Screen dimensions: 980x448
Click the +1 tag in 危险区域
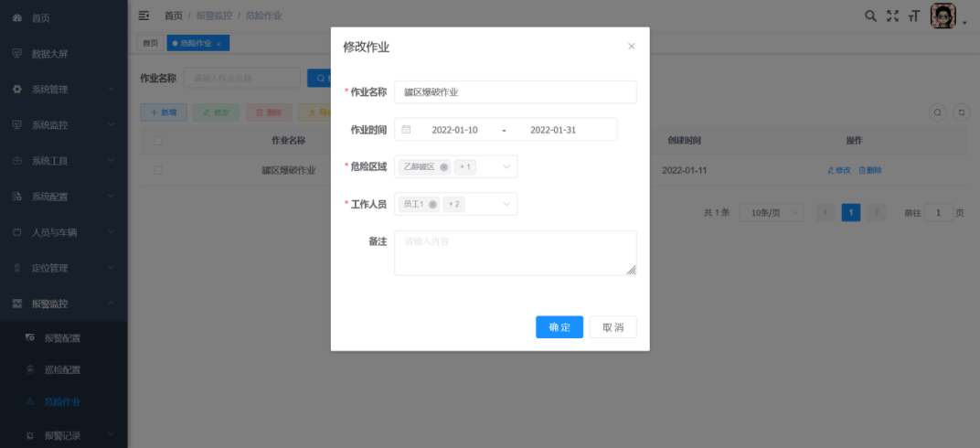[465, 166]
